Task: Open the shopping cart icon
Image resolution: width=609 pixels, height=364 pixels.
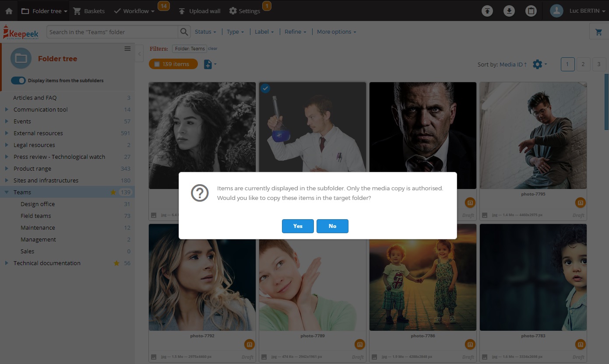Action: tap(598, 32)
